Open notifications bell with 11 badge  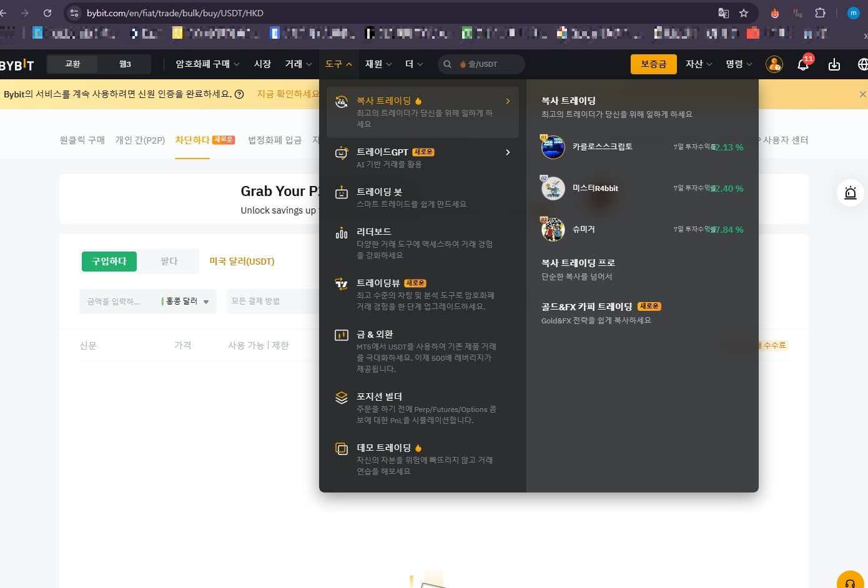(804, 63)
